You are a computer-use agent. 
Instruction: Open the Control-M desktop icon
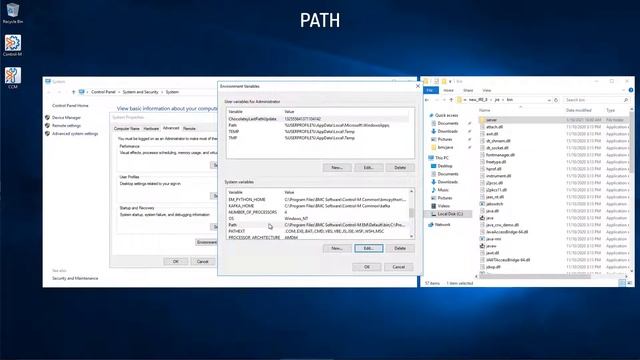tap(13, 45)
